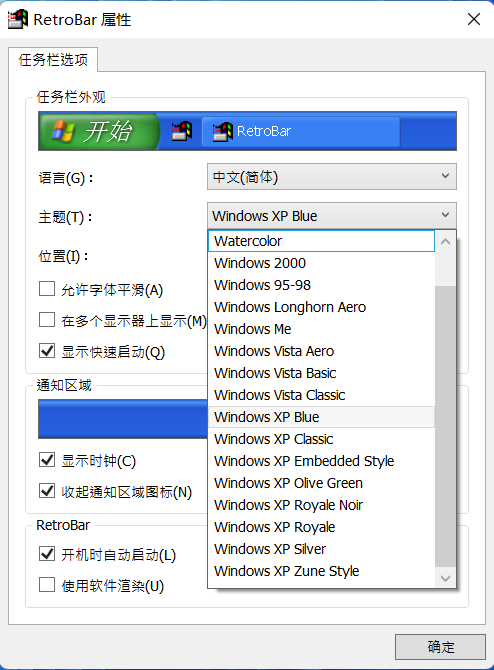This screenshot has width=494, height=670.
Task: Disable 显示时钟(C) checkbox
Action: click(x=47, y=460)
